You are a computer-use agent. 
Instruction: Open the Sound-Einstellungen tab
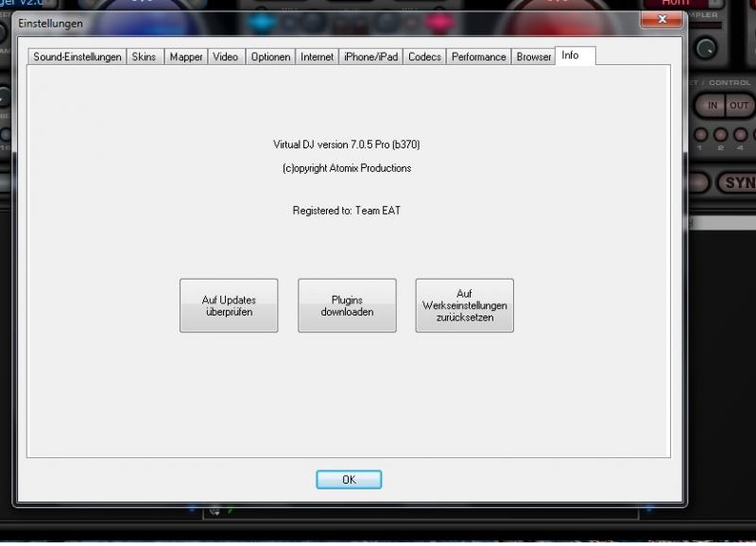77,57
